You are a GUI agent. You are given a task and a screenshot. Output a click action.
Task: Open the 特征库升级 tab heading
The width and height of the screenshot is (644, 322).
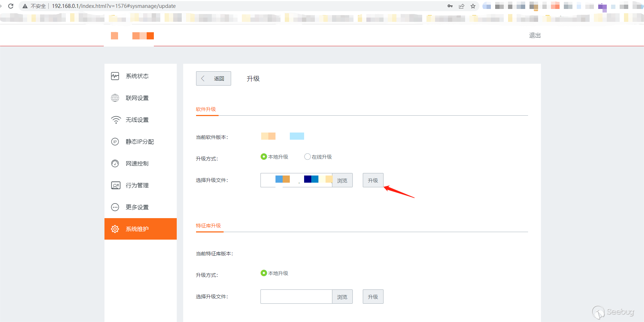point(208,226)
